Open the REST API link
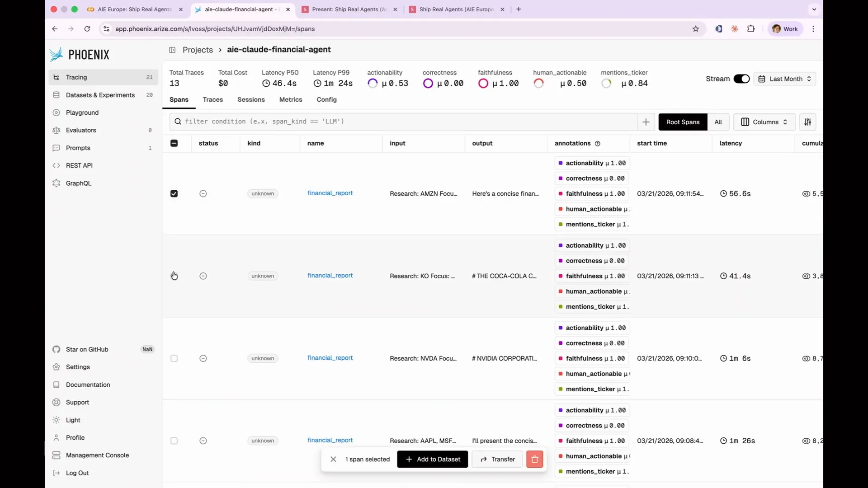This screenshot has width=868, height=488. pos(103,165)
